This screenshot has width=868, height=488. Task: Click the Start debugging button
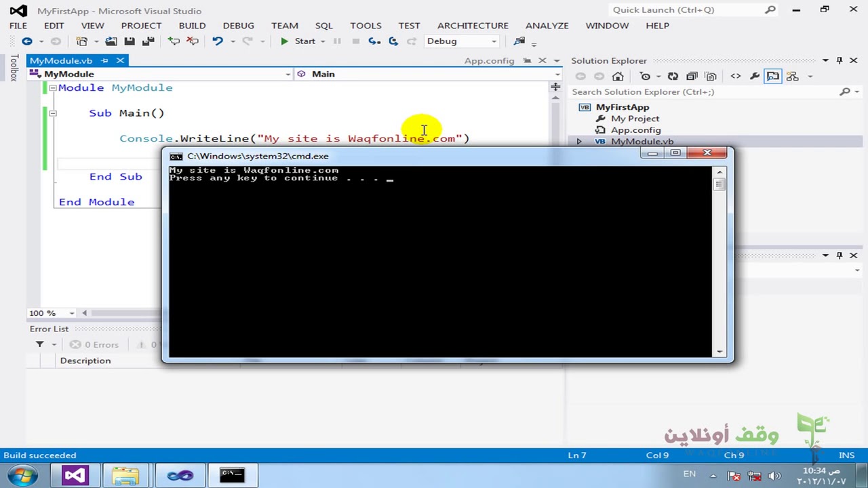pos(298,41)
